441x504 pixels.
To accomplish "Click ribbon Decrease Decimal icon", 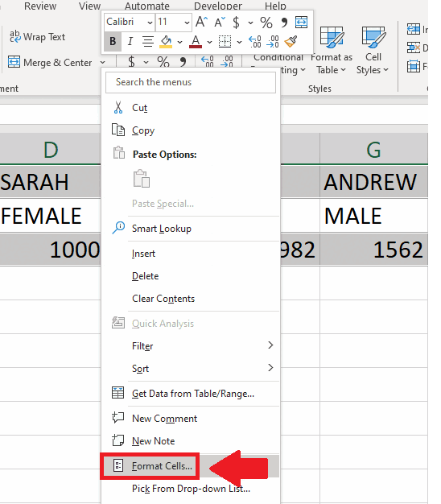I will 227,61.
